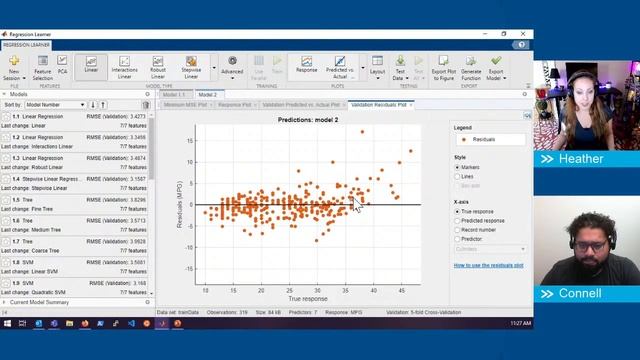Open File Explorer from the taskbar
The image size is (640, 360).
[69, 323]
